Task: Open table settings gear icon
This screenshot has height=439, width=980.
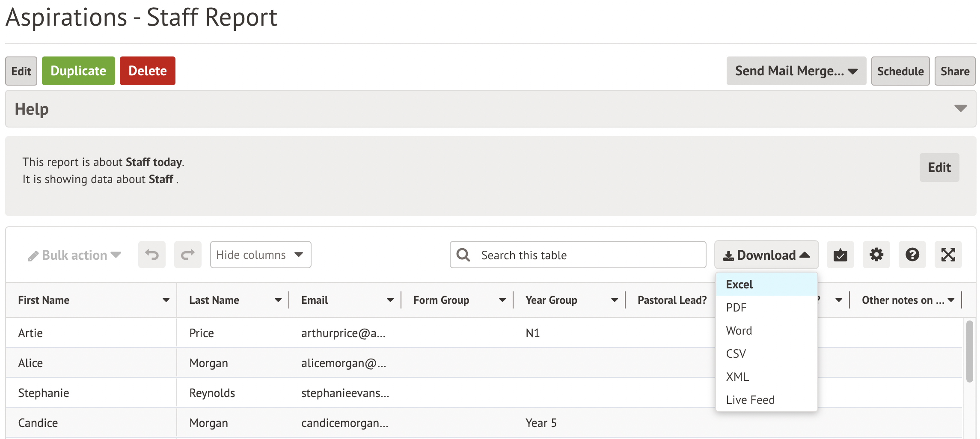Action: coord(876,255)
